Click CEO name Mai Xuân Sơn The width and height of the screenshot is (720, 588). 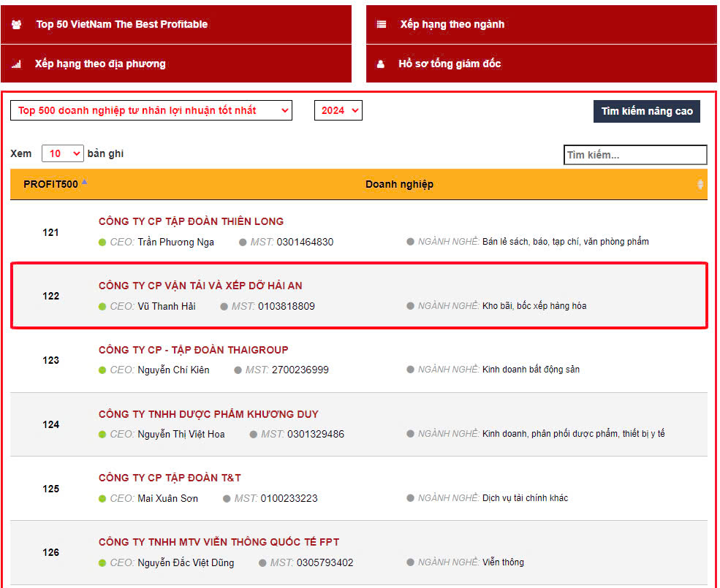pyautogui.click(x=168, y=498)
